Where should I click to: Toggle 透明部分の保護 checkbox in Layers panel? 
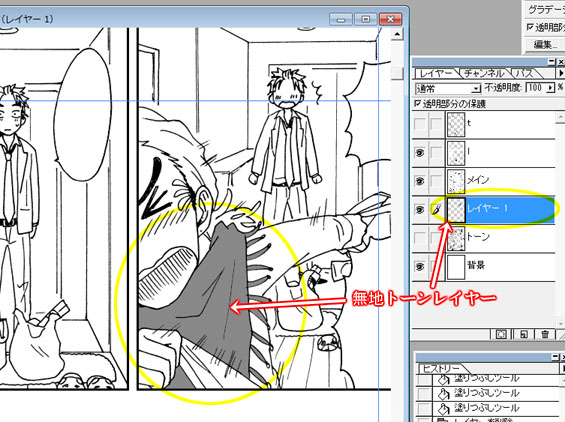pos(418,104)
